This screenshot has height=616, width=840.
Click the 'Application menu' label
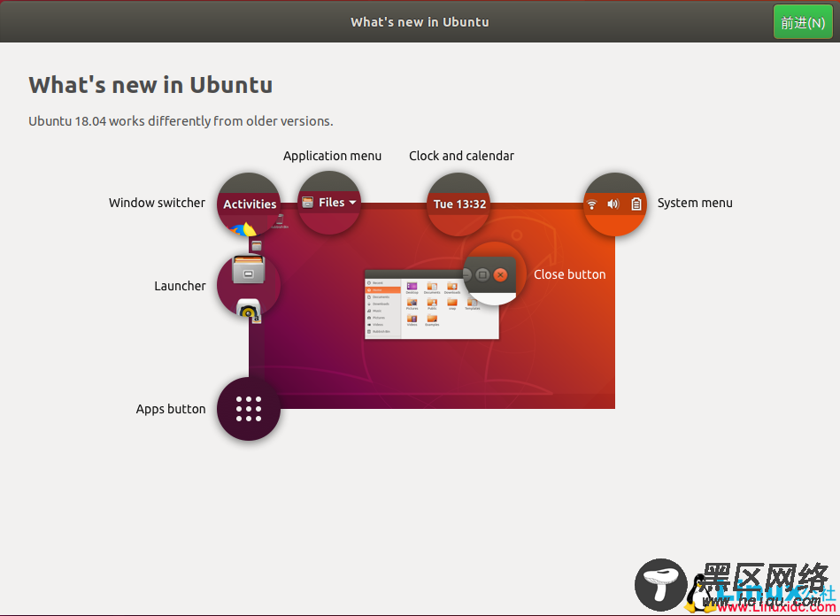332,156
